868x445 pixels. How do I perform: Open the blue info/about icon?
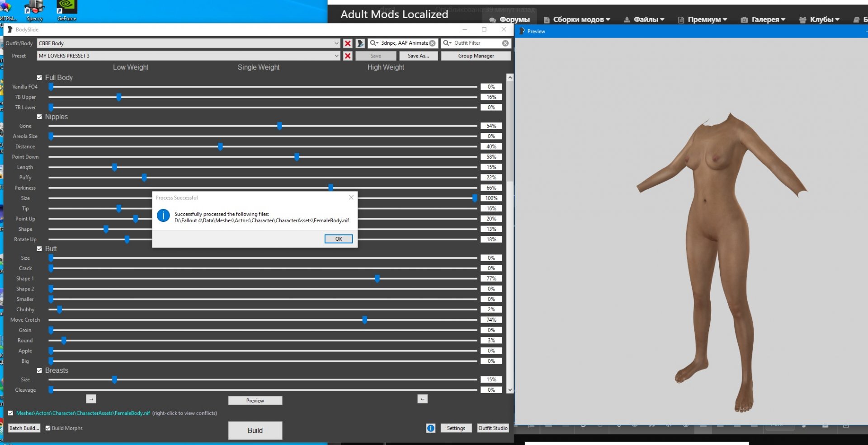430,428
